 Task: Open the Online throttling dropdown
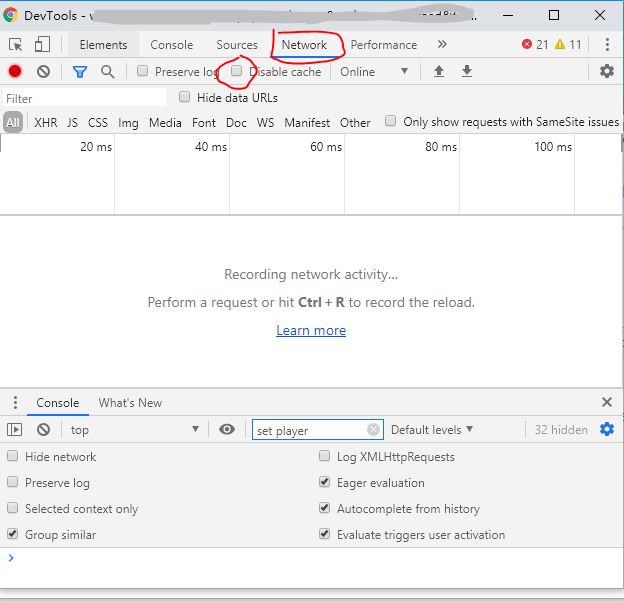(374, 71)
